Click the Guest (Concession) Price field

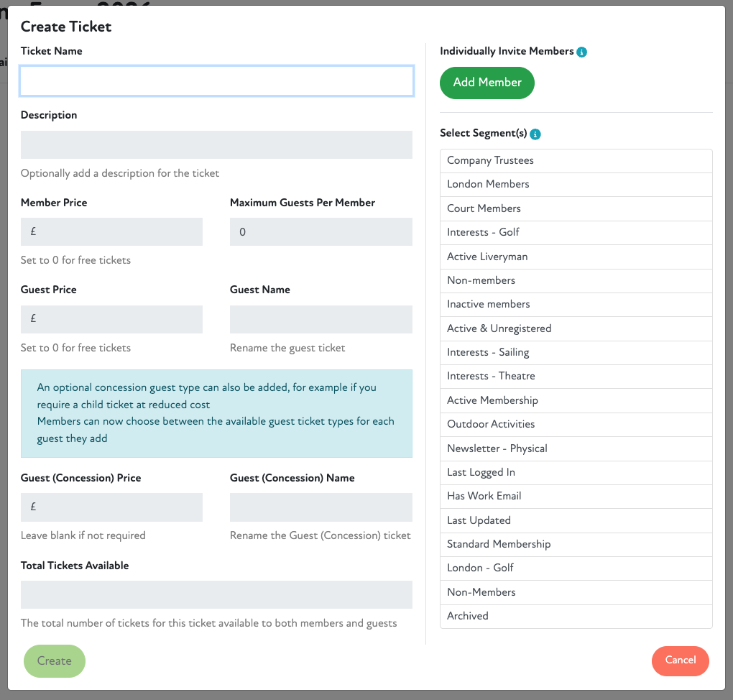(111, 507)
